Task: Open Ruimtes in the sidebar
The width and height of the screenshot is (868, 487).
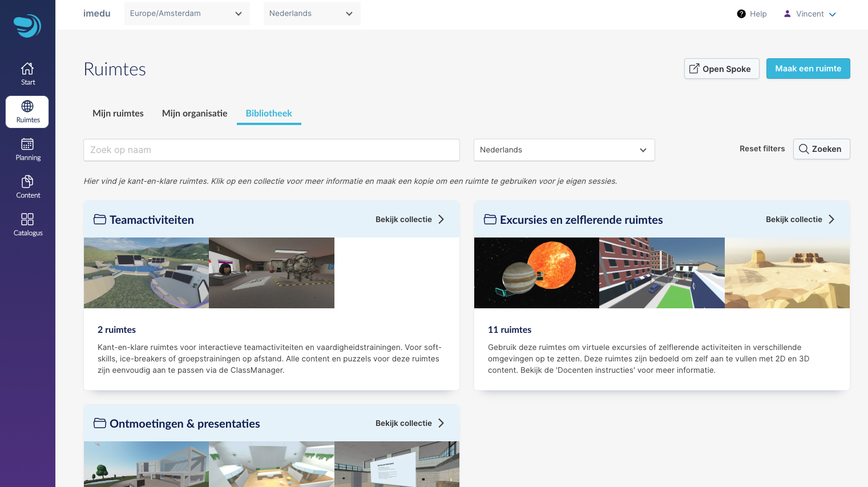Action: [27, 111]
